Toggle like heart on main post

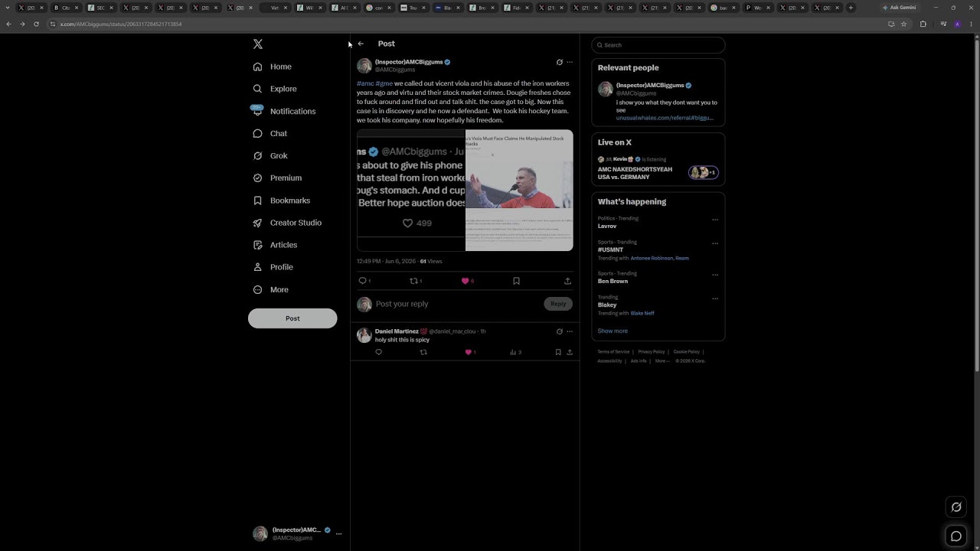[x=467, y=281]
